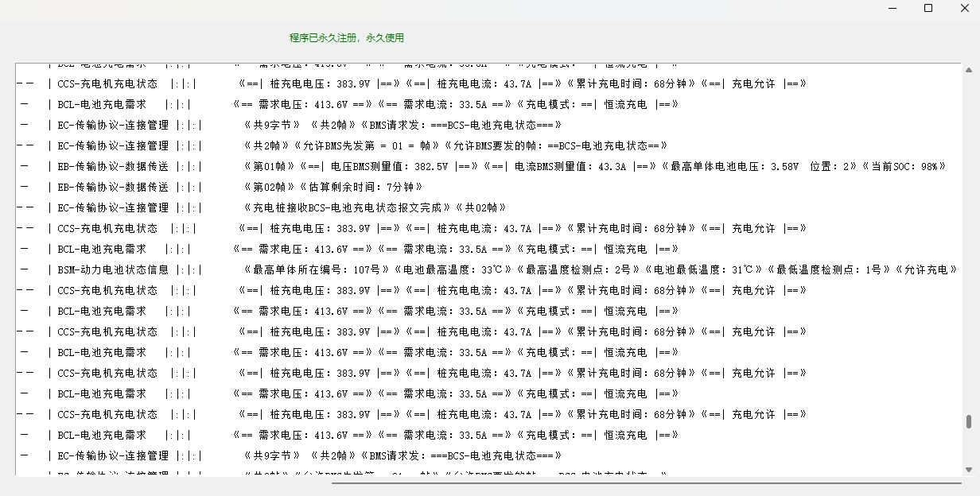Click EB-传输协议-数据传送 label in 第01帧 row

pyautogui.click(x=113, y=166)
